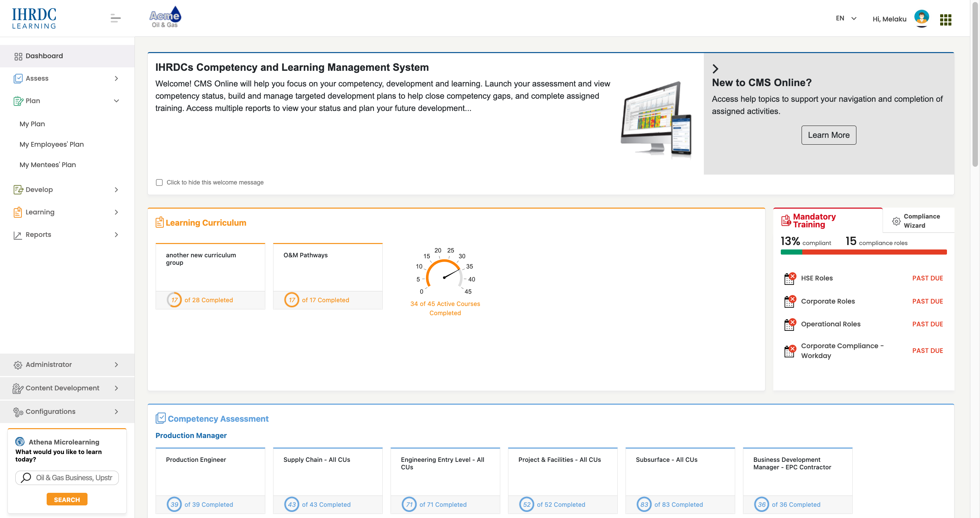
Task: Click Melaku's profile avatar
Action: tap(921, 18)
